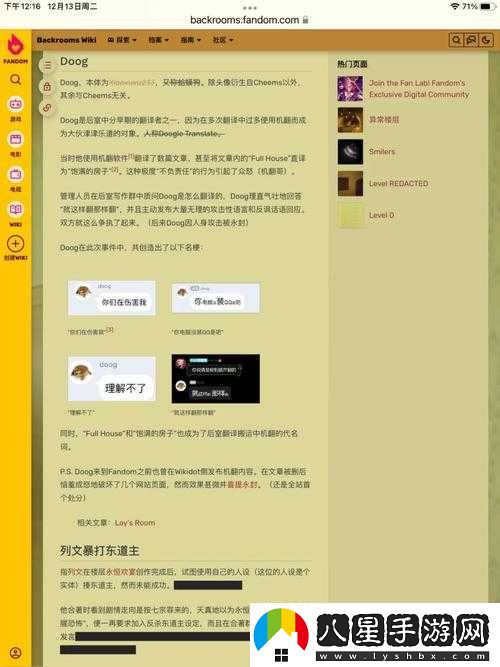Image resolution: width=500 pixels, height=667 pixels.
Task: Tap the three dots at top of screen
Action: tap(250, 8)
